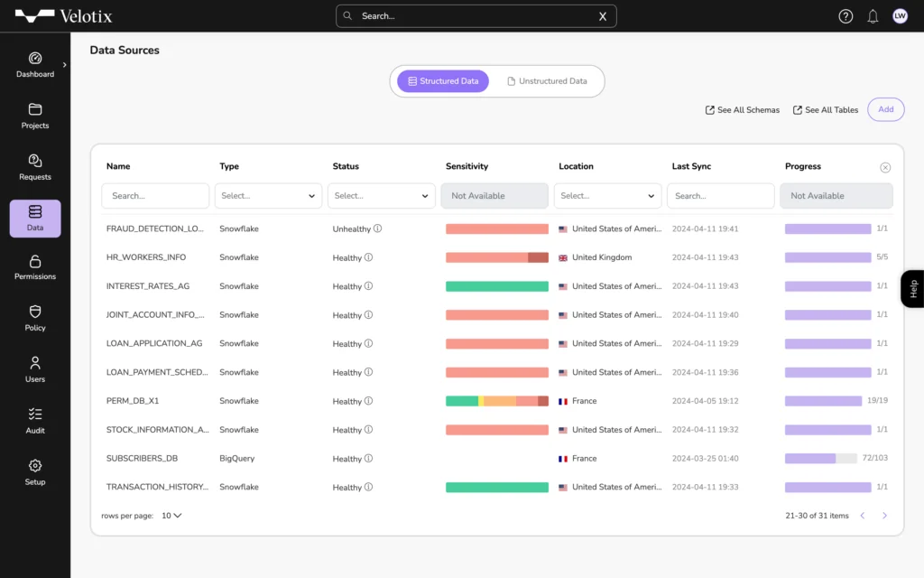The width and height of the screenshot is (924, 578).
Task: Open the Audit section
Action: [x=35, y=421]
